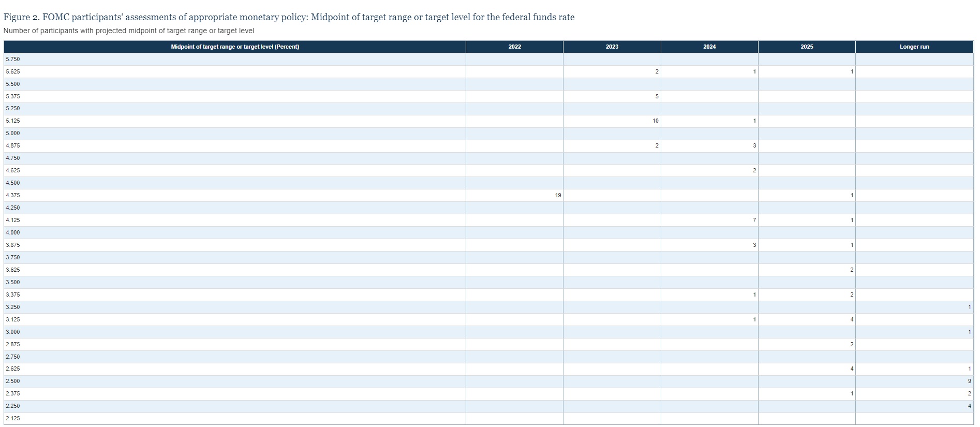
Task: Click the 4.875 row label
Action: [13, 145]
